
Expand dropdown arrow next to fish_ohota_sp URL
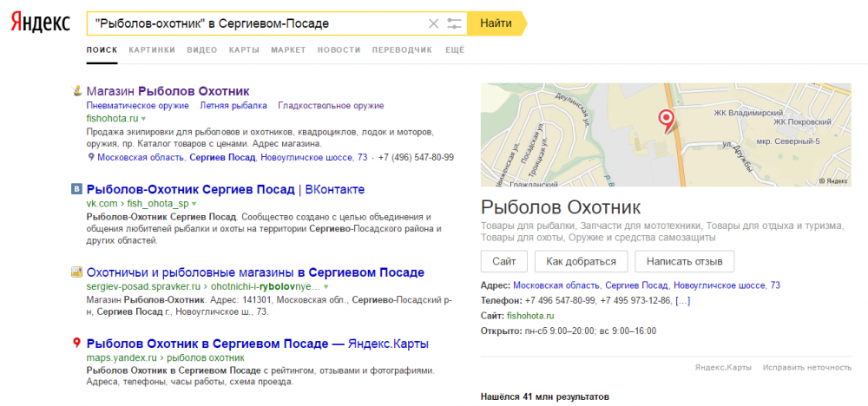(x=193, y=204)
